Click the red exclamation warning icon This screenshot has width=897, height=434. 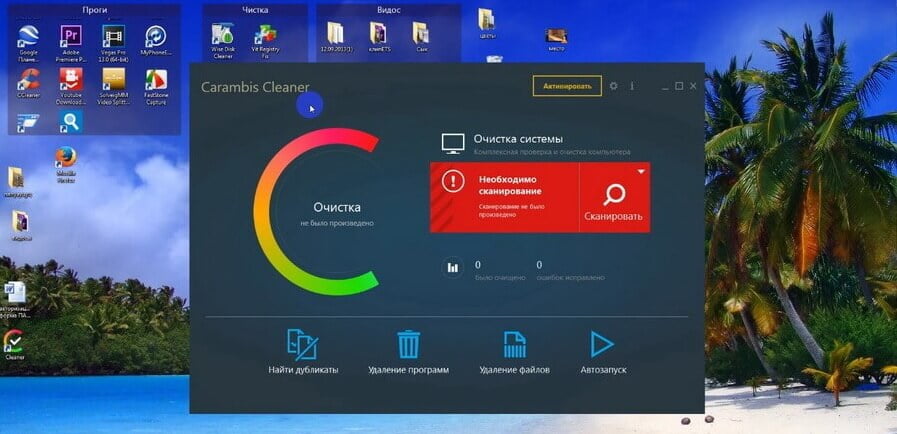pos(454,181)
